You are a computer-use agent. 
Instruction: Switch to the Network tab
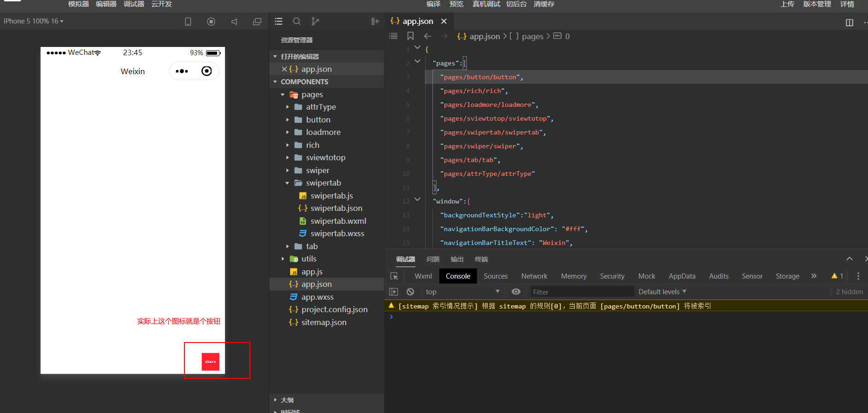[x=534, y=276]
